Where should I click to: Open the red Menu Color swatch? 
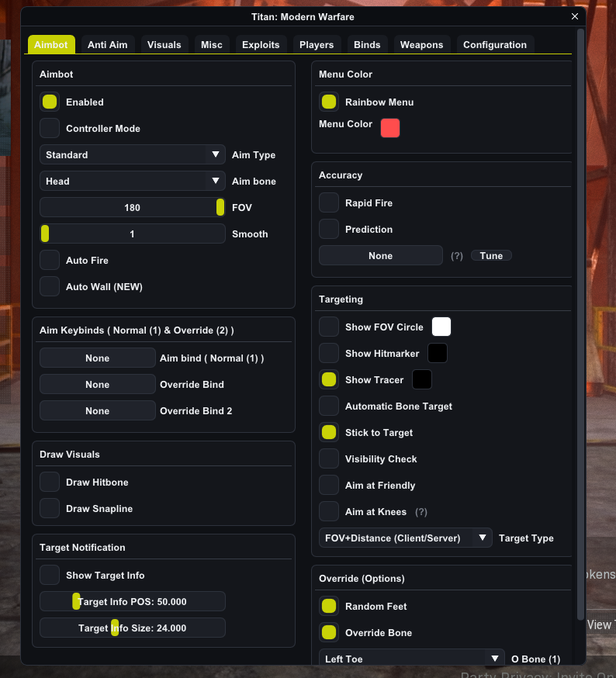(390, 128)
